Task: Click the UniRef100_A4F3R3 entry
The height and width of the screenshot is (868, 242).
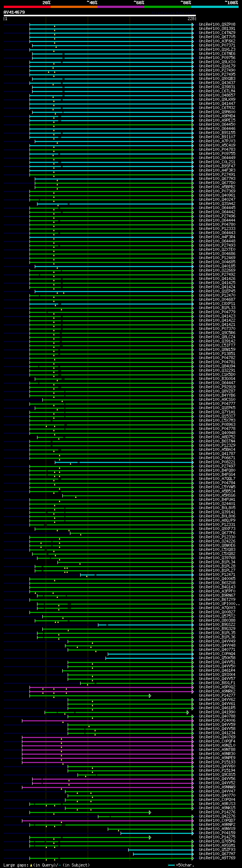Action: (x=217, y=170)
